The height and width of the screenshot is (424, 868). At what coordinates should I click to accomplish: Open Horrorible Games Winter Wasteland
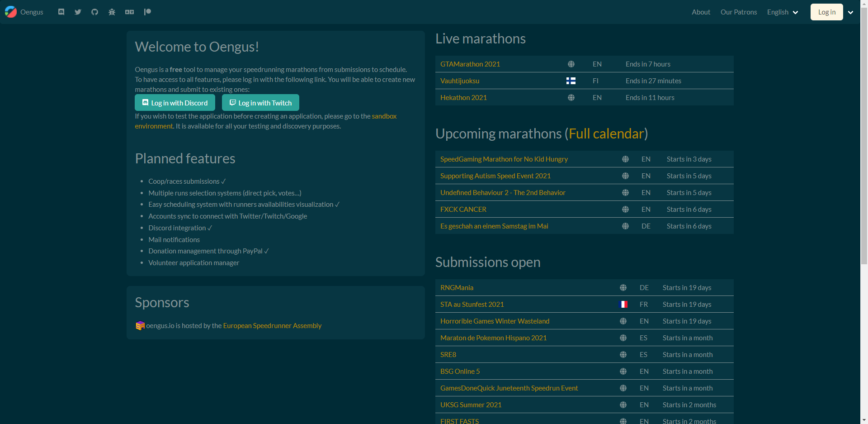coord(495,321)
